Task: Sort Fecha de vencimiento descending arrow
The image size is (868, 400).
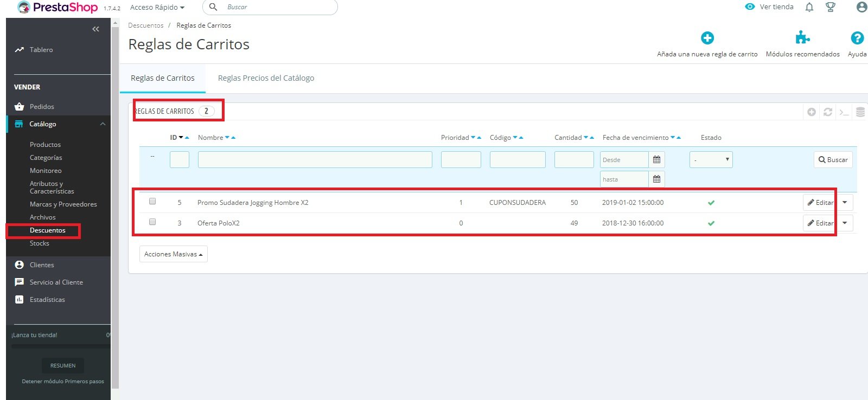Action: [673, 138]
